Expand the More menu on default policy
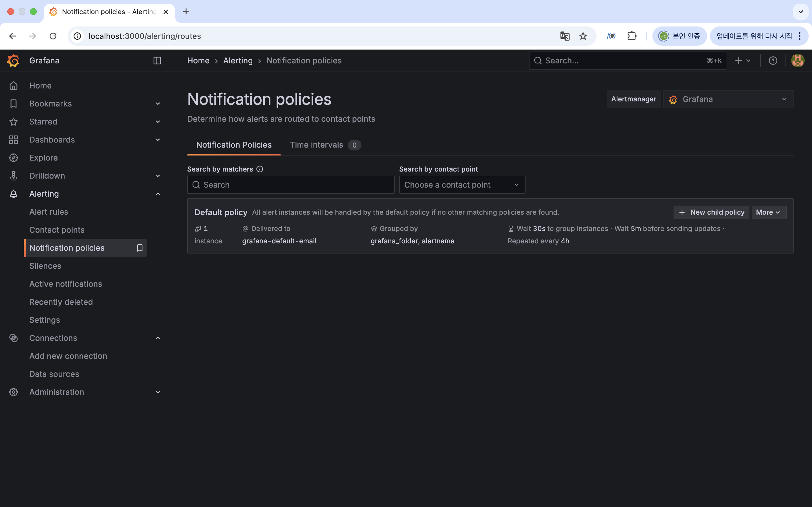The image size is (812, 507). point(768,212)
